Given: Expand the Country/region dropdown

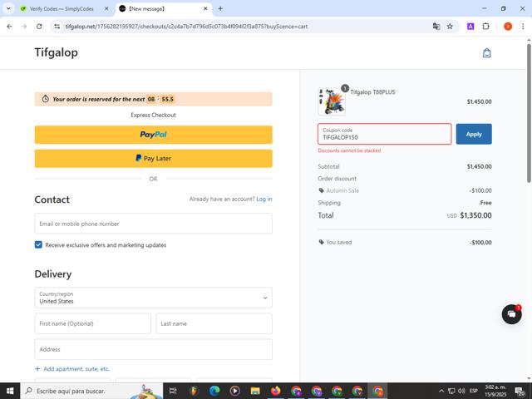Looking at the screenshot, I should tap(153, 298).
